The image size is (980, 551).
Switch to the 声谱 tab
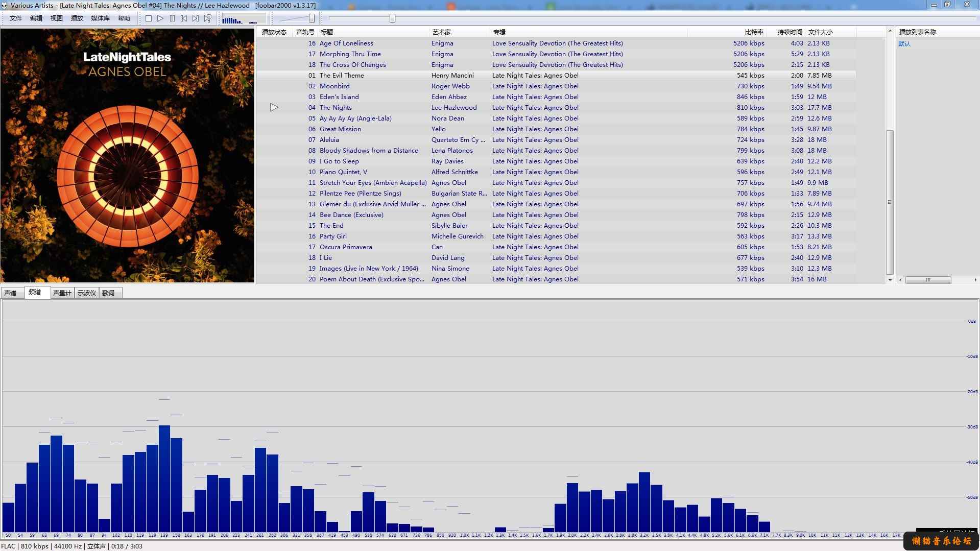tap(11, 293)
